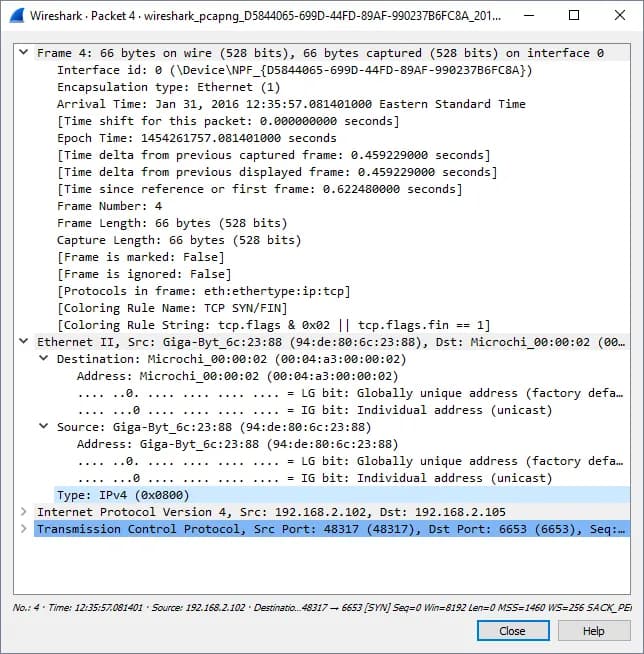Click the Wireshark shark fin title icon

click(x=17, y=15)
